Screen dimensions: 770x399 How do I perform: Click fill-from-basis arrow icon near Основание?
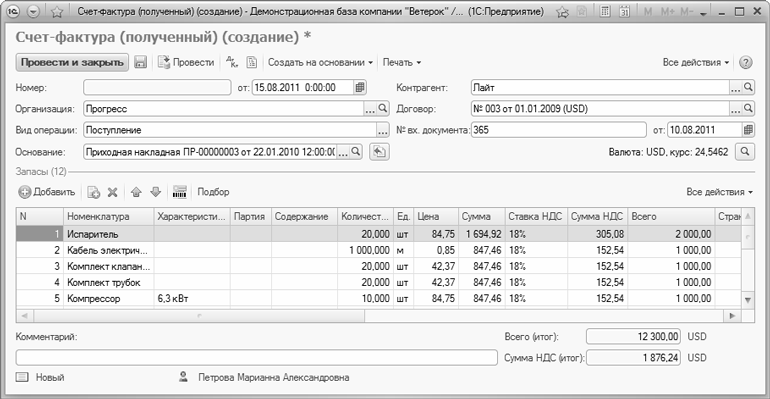click(x=379, y=152)
